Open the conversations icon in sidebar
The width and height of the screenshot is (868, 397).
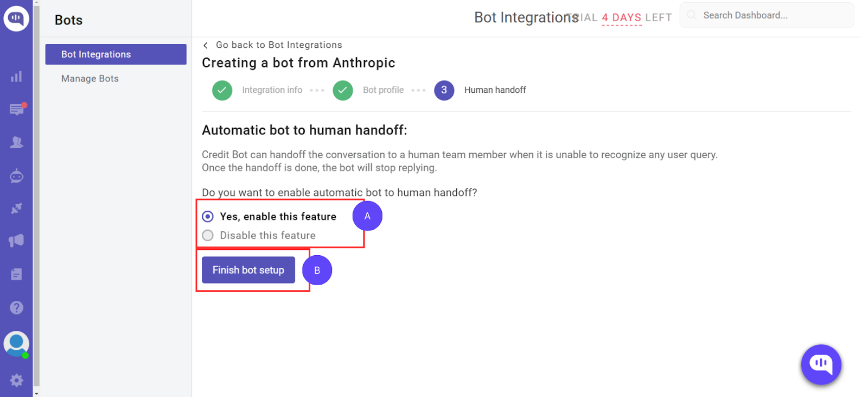coord(17,109)
